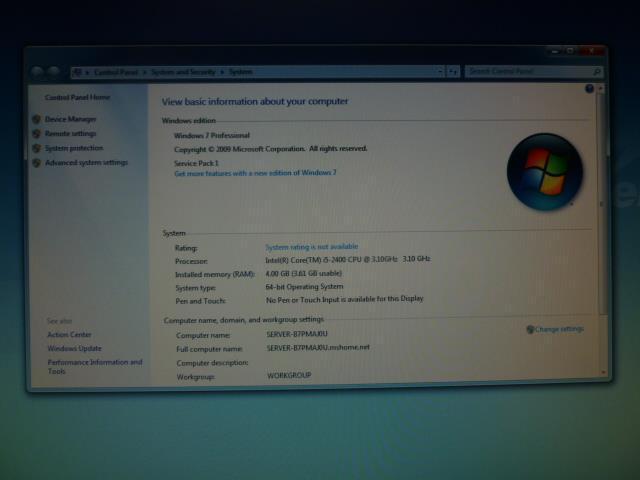This screenshot has height=480, width=640.
Task: Click the shield icon beside System protection
Action: tap(36, 148)
